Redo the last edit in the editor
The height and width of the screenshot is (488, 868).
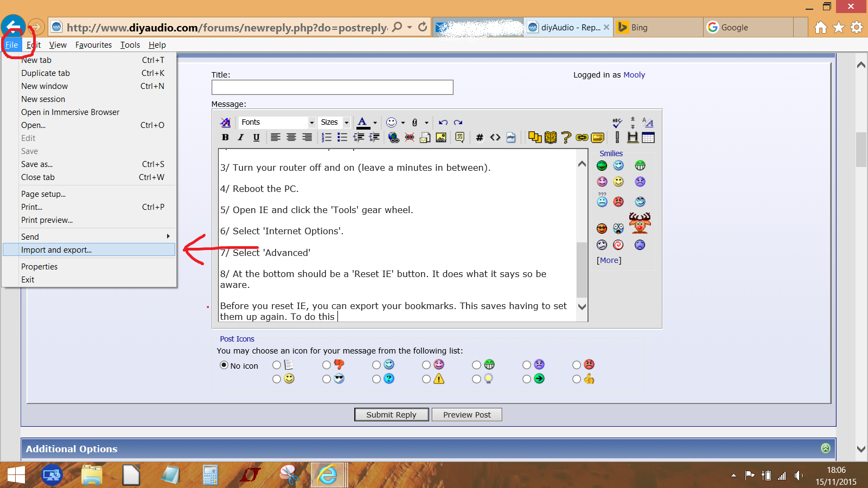point(458,123)
